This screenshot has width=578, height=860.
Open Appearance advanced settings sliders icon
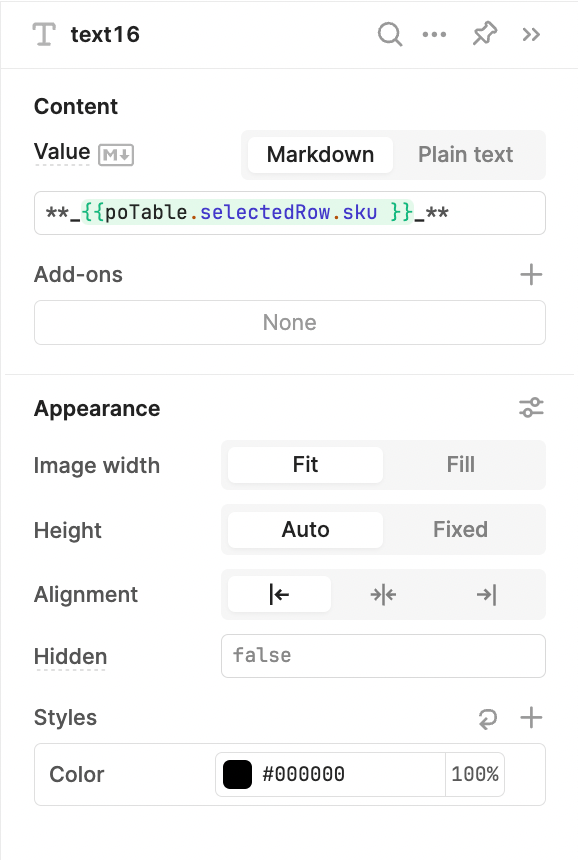pos(531,408)
